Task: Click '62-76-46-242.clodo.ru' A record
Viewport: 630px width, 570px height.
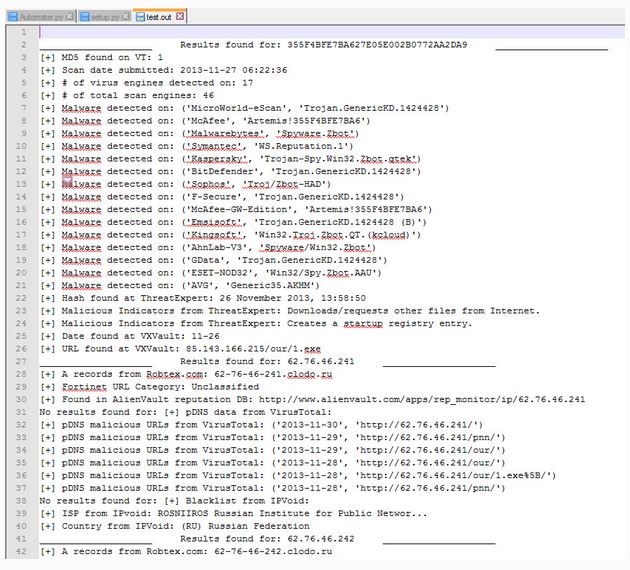Action: coord(273,552)
